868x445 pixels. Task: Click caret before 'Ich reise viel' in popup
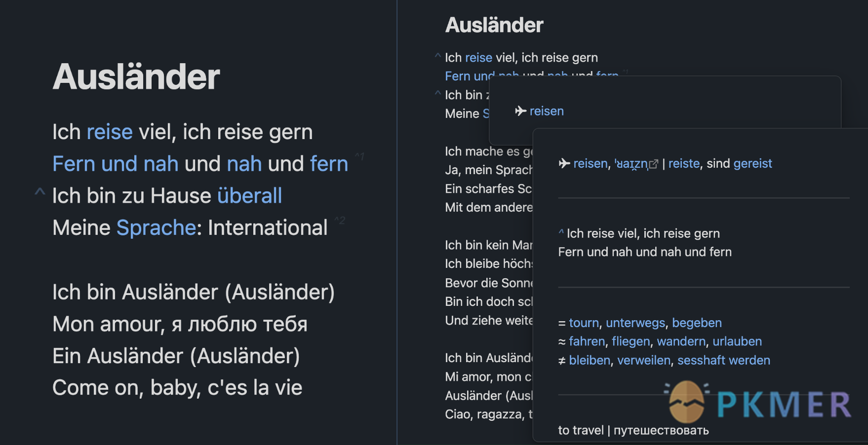[561, 231]
